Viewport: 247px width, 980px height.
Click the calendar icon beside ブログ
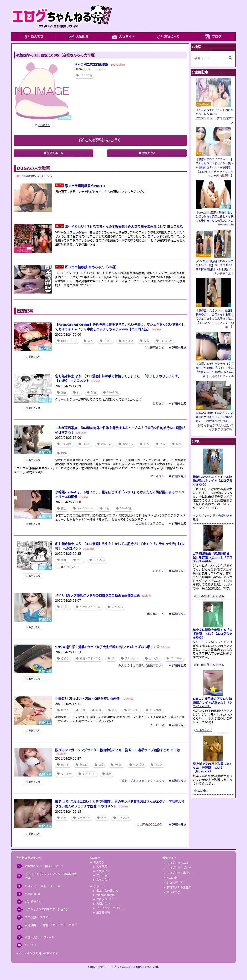(207, 37)
